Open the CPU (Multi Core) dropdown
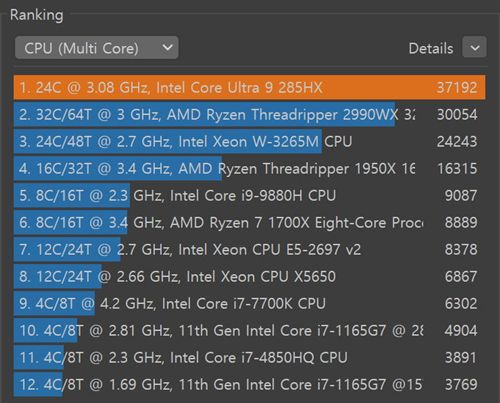Viewport: 500px width, 403px height. 97,48
